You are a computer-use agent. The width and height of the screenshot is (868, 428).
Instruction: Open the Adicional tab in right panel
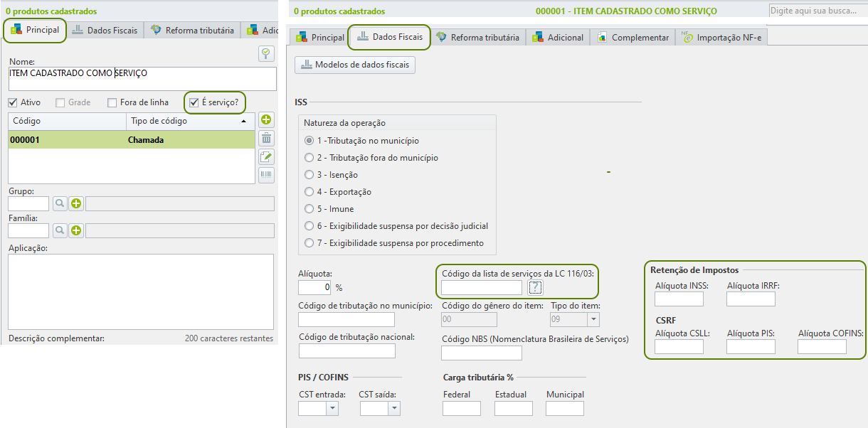pos(558,38)
